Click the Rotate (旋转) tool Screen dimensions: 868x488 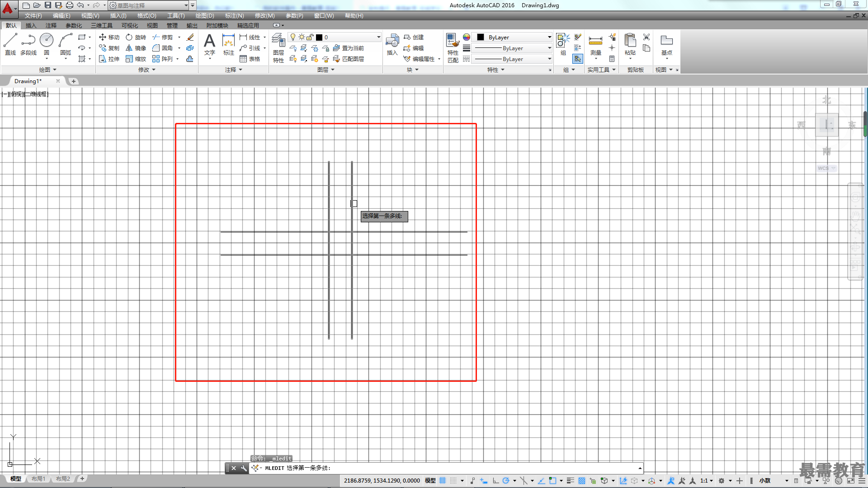pyautogui.click(x=136, y=37)
